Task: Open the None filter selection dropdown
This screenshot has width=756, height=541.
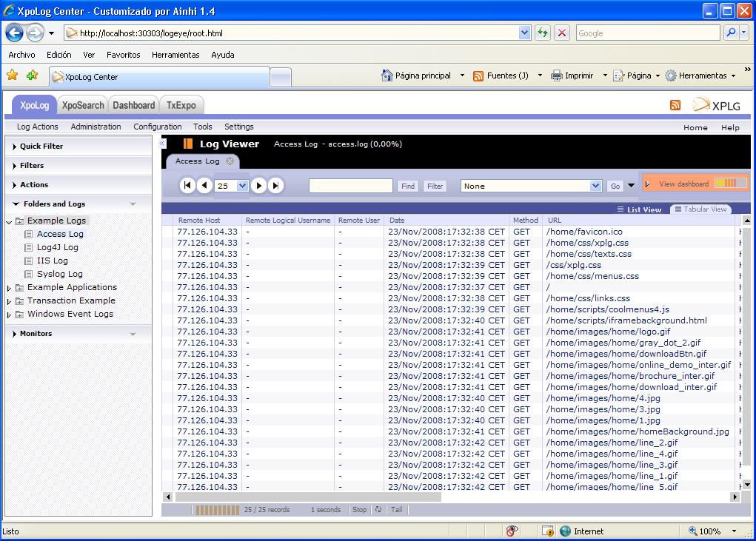Action: (x=595, y=186)
